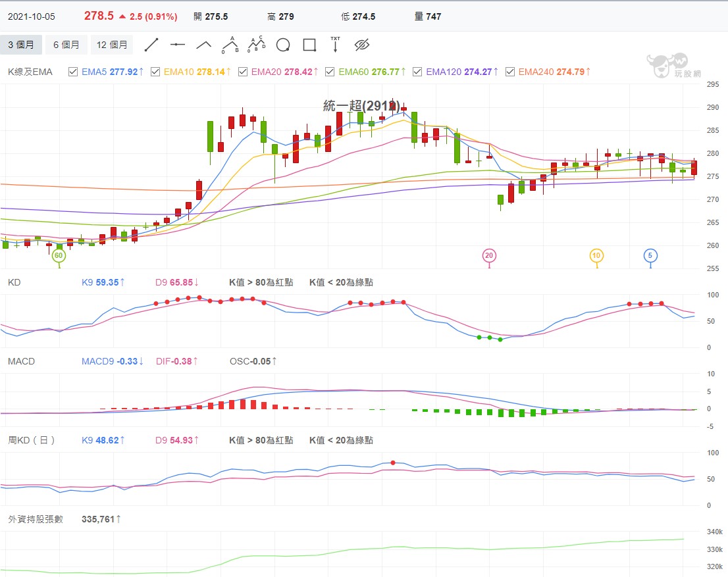Uncheck the EMA120 checkbox
Viewport: 728px width, 577px height.
point(417,72)
